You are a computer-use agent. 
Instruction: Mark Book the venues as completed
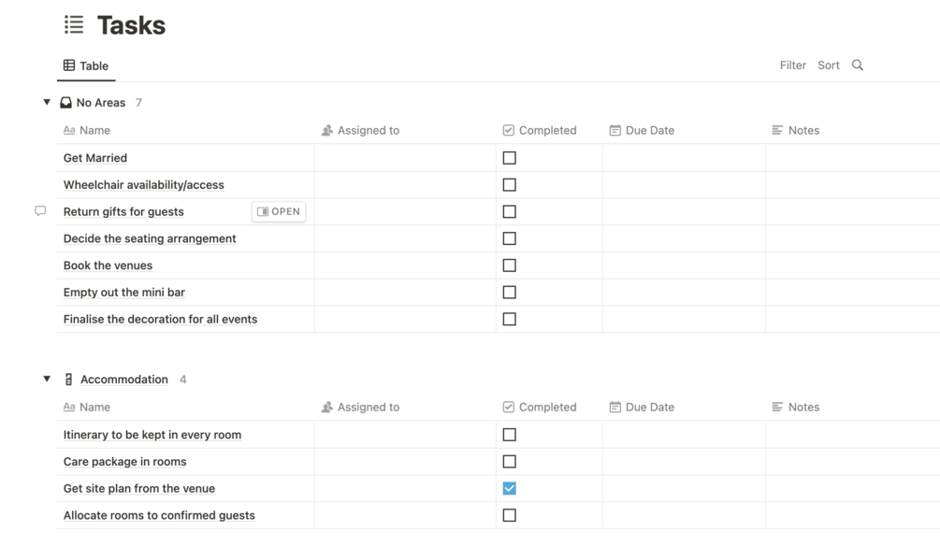pos(509,266)
